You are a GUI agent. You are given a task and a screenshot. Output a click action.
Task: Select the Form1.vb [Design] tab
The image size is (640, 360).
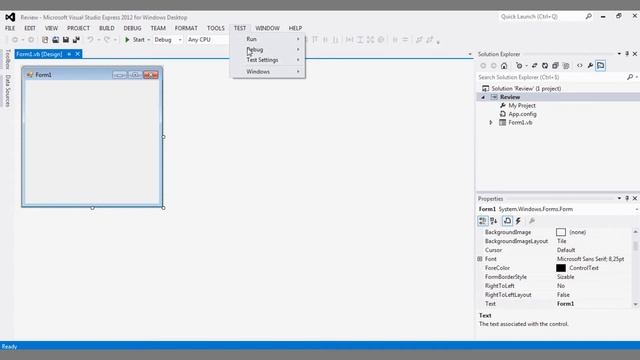point(40,54)
